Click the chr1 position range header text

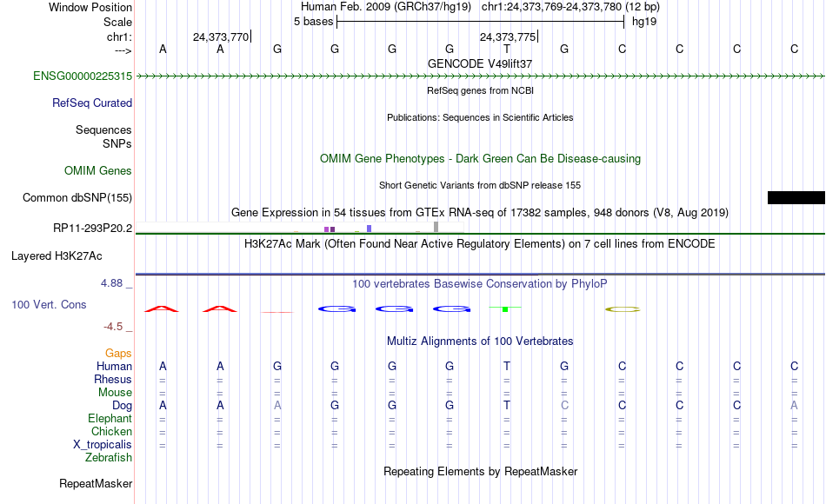(x=570, y=7)
